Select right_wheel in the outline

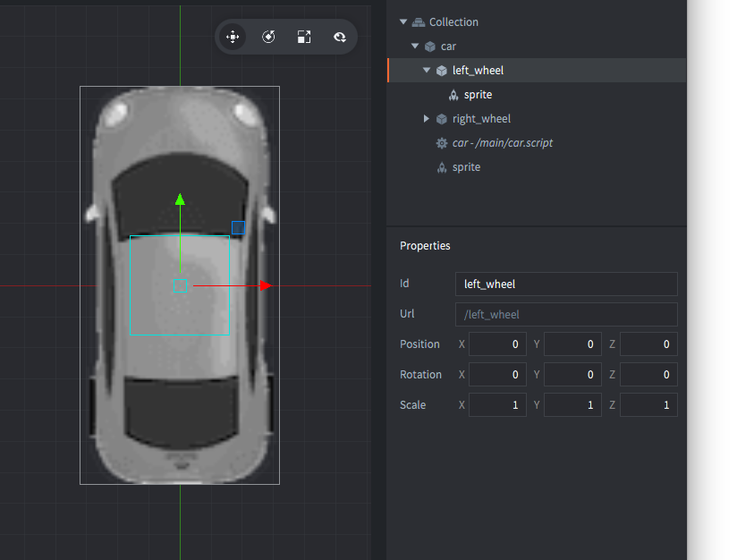537,119
